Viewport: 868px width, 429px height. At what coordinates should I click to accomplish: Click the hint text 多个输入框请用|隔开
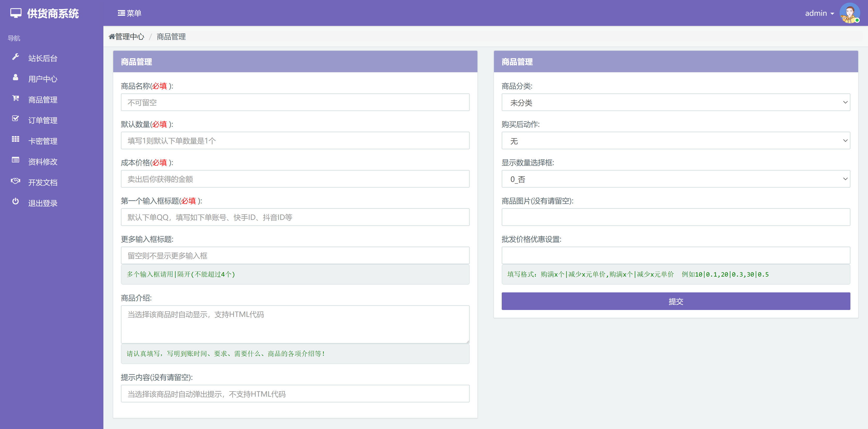181,274
